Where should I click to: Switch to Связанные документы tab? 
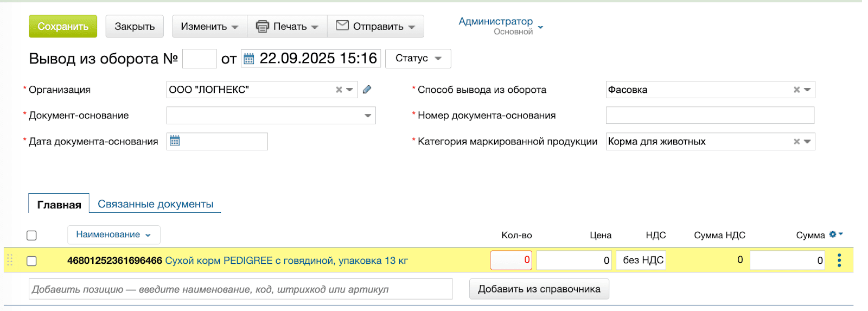[x=156, y=204]
